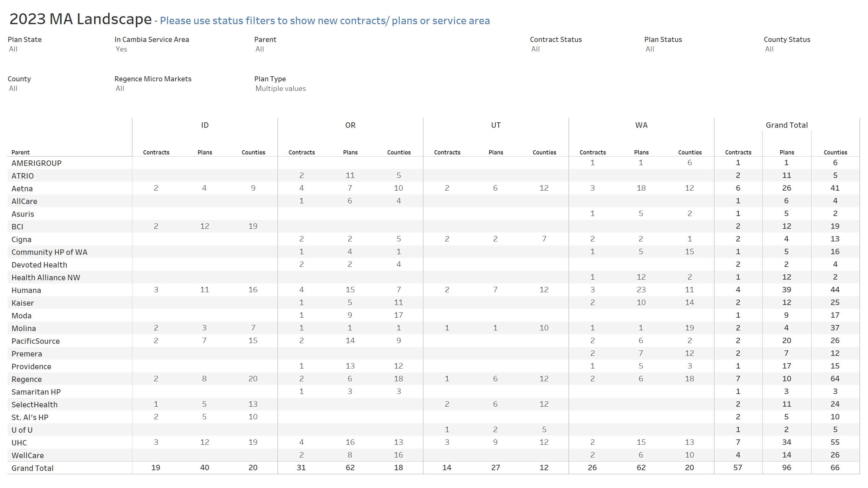Expand the Parent filter dropdown
Image resolution: width=868 pixels, height=488 pixels.
260,49
